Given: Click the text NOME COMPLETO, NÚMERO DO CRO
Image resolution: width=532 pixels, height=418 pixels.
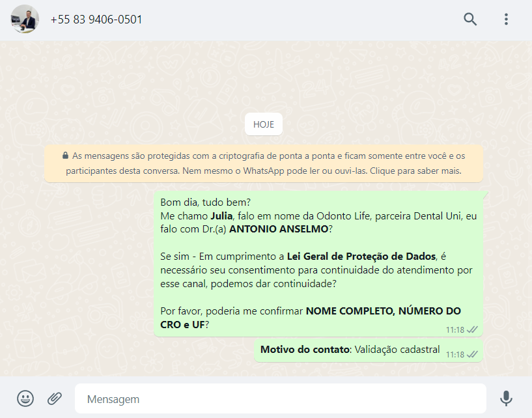Looking at the screenshot, I should coord(311,318).
